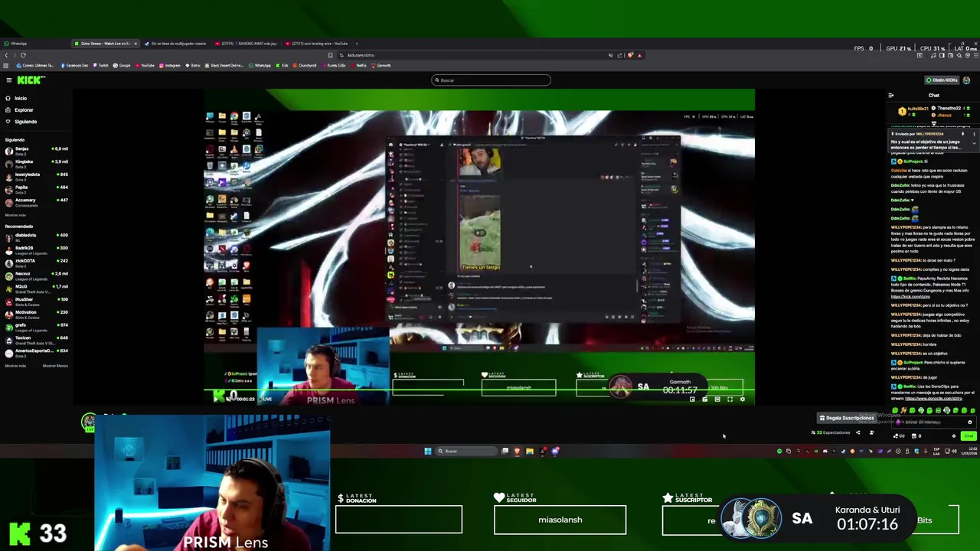Click the Obtén KICKs button
This screenshot has width=980, height=551.
[x=942, y=80]
